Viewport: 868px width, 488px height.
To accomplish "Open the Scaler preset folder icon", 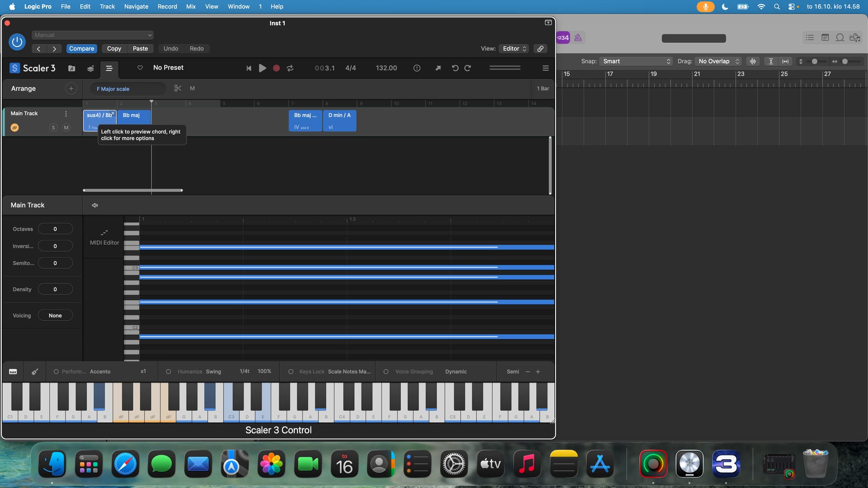I will (72, 68).
